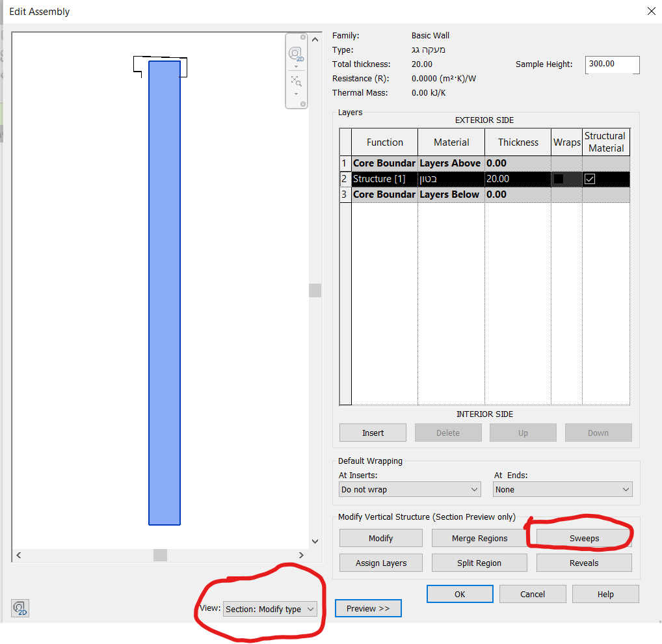Click the Structural Material column header
Viewport: 662px width, 644px height.
pyautogui.click(x=606, y=142)
